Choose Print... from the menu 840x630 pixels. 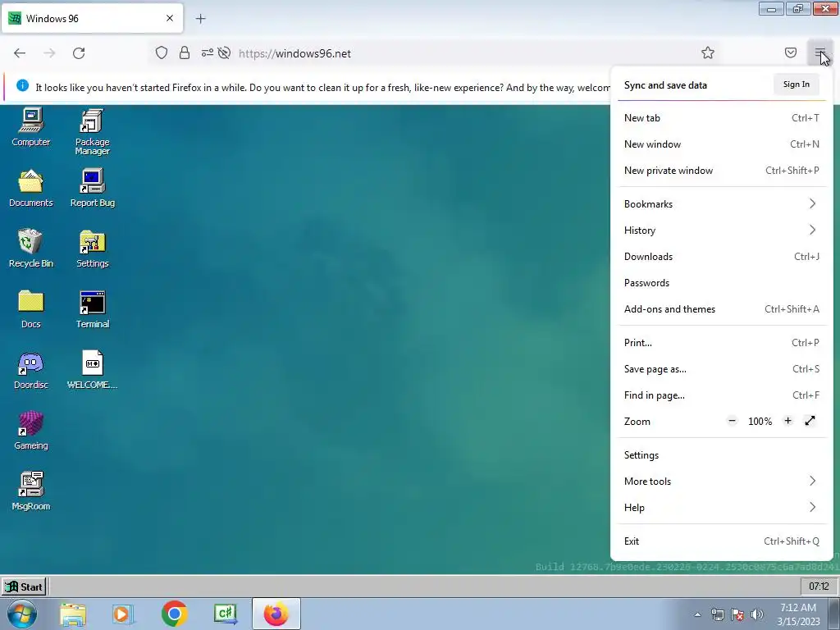click(722, 343)
